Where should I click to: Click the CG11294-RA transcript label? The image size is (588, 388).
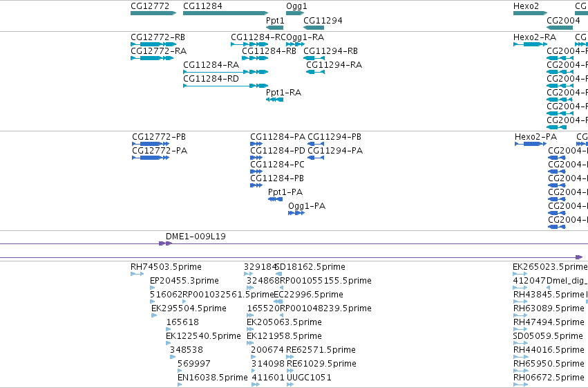pos(334,65)
